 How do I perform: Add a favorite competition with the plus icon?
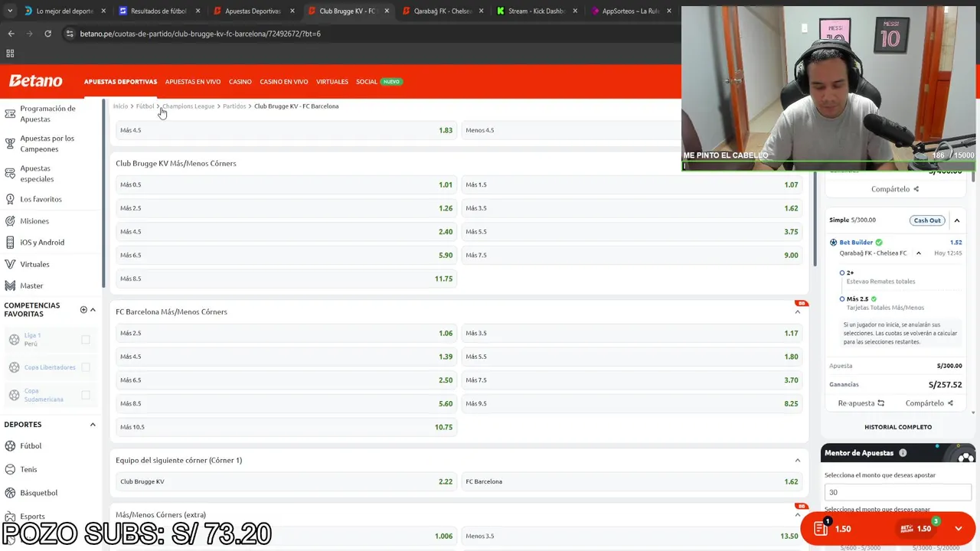coord(83,310)
